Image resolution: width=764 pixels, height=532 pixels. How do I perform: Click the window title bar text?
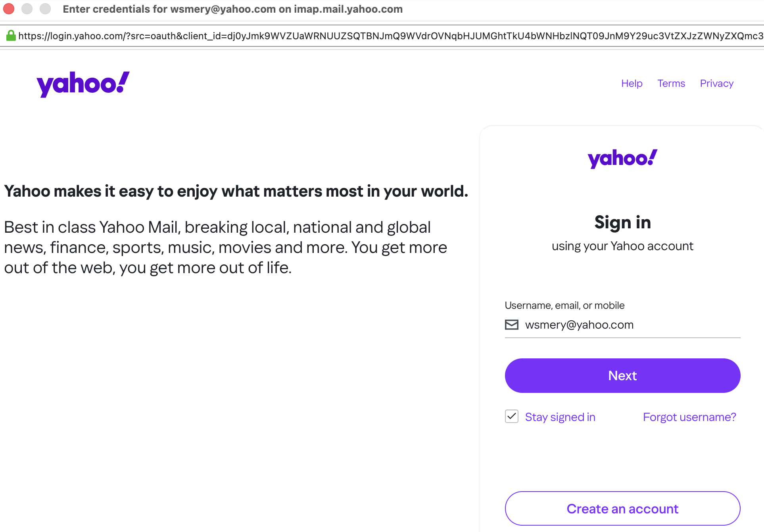232,9
